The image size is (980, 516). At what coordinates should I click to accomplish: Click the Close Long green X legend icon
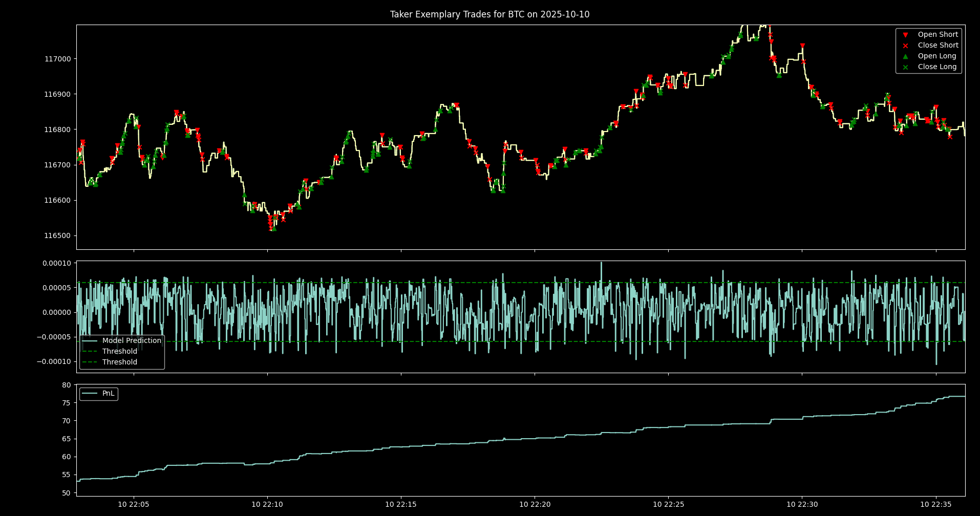[x=905, y=67]
